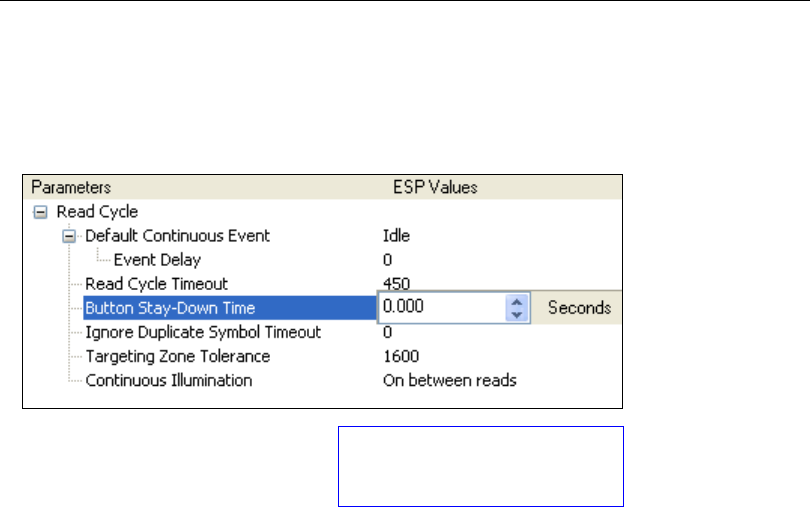Click the 0.000 Button Stay-Down Time field
810x507 pixels.
coord(442,307)
